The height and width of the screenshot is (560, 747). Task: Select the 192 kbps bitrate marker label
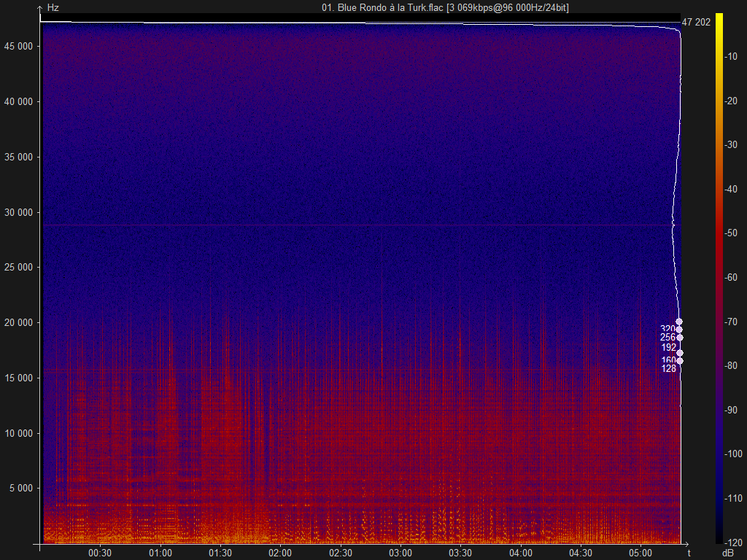coord(669,347)
